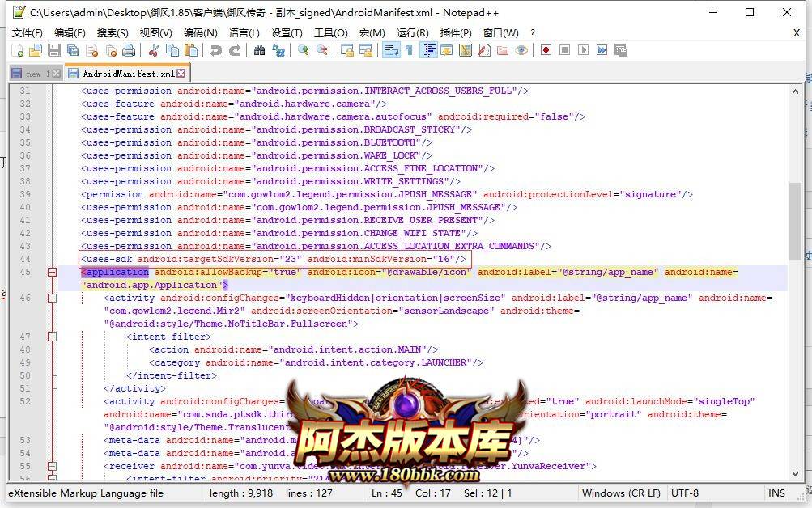Print the document via printer icon
Image resolution: width=812 pixels, height=508 pixels.
[x=129, y=50]
